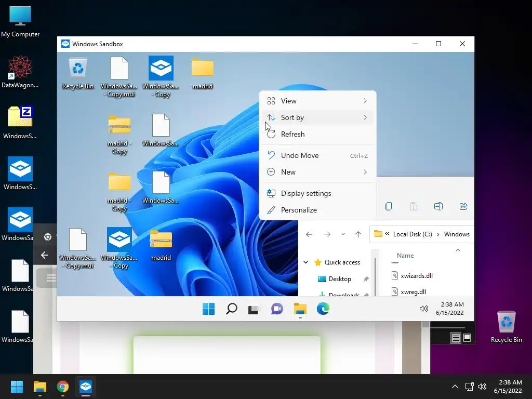Open the WindowsS zip archive on host desktop

pyautogui.click(x=20, y=123)
